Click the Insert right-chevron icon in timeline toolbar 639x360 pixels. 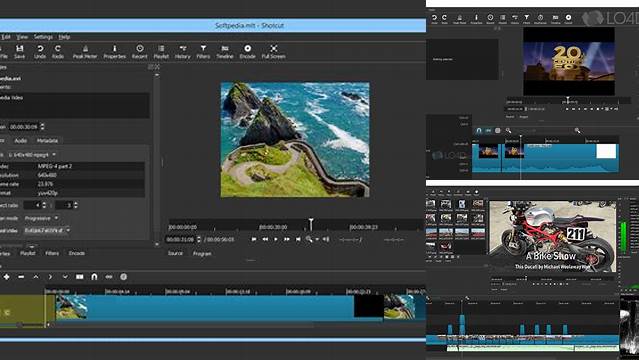pos(50,277)
